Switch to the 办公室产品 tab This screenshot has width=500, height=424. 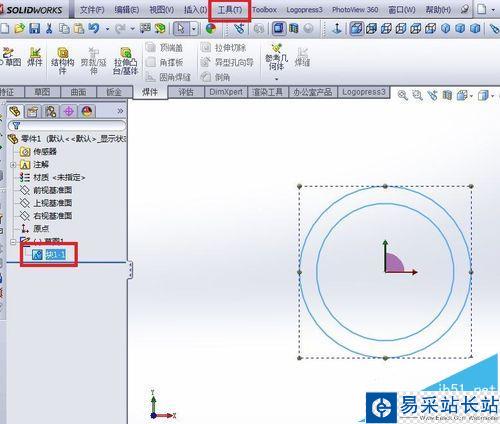tap(313, 92)
